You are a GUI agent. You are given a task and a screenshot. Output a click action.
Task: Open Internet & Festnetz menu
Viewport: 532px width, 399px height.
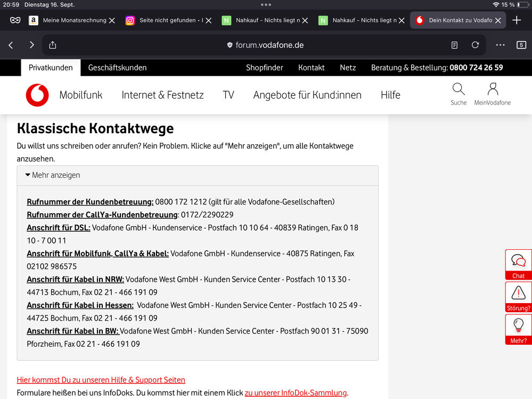click(x=162, y=95)
